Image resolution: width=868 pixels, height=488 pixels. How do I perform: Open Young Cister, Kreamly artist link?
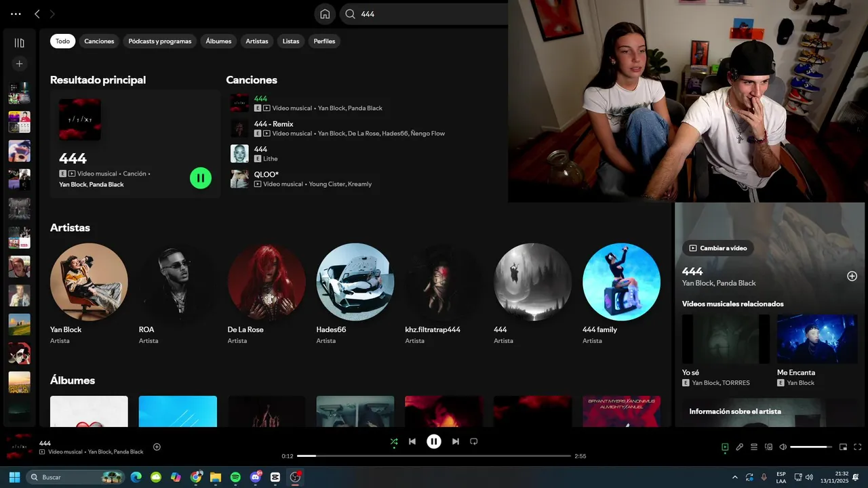tap(340, 184)
